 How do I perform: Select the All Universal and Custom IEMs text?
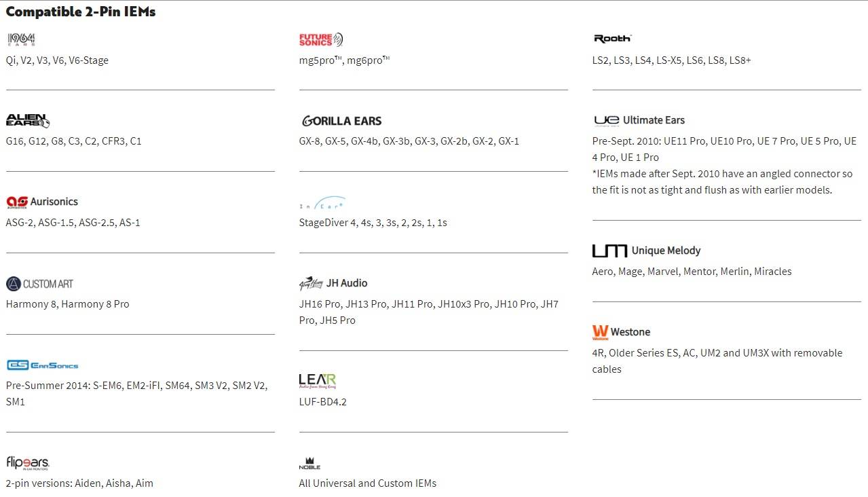click(x=367, y=483)
